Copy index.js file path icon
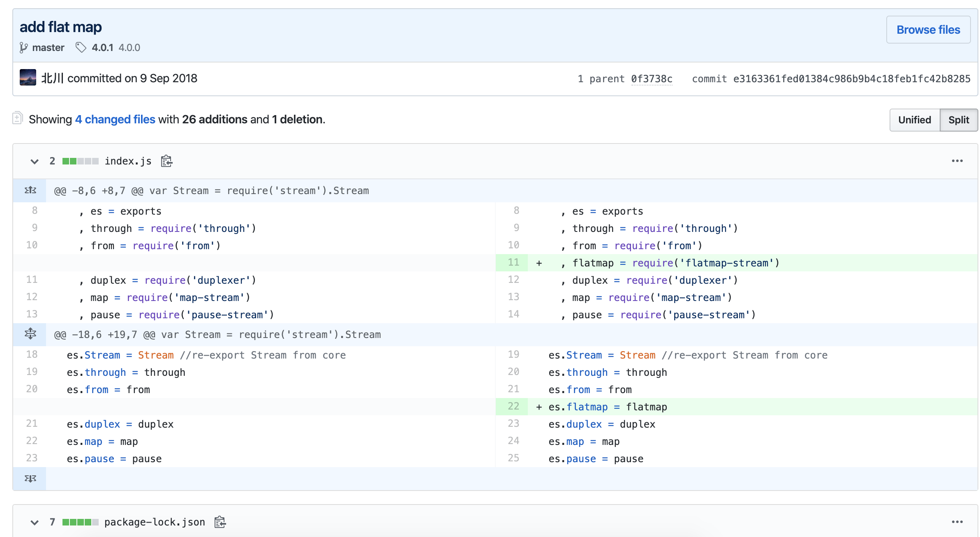 coord(166,161)
